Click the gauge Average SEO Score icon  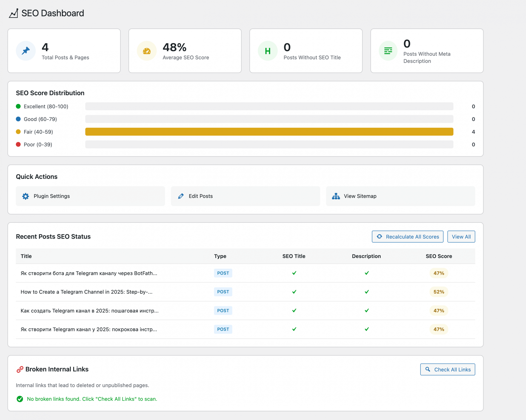tap(147, 51)
